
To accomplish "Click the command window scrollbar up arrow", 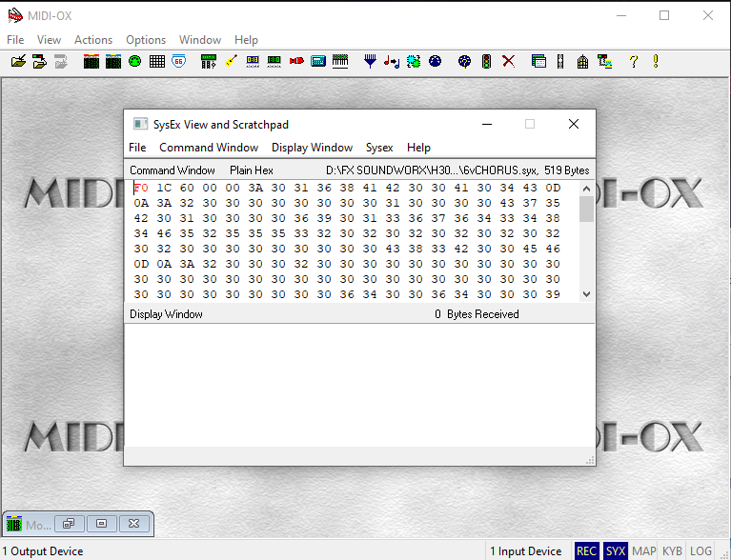I will [x=586, y=189].
